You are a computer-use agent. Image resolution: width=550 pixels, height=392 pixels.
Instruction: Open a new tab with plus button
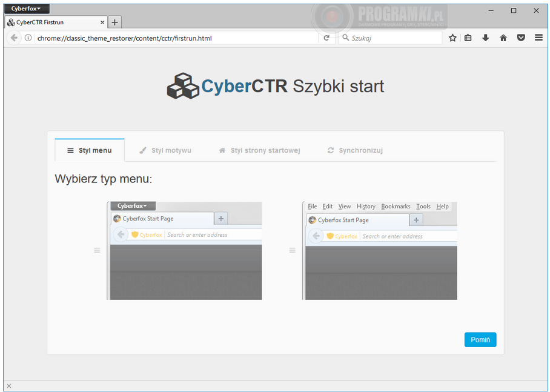tap(114, 22)
